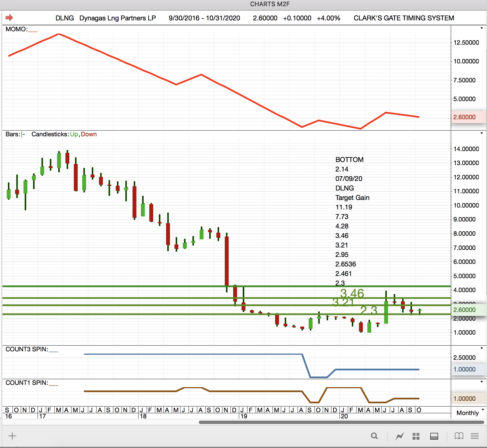Click year 19 marker on time axis
This screenshot has width=487, height=448.
[244, 416]
